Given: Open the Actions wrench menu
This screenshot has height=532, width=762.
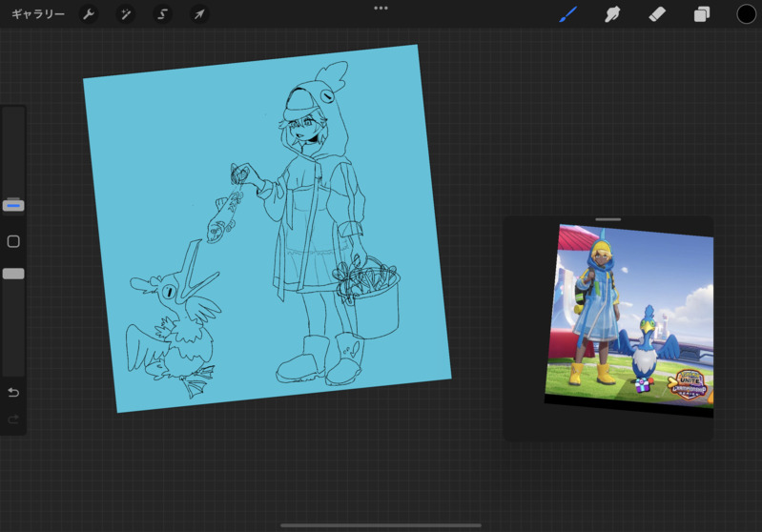Looking at the screenshot, I should pyautogui.click(x=89, y=14).
